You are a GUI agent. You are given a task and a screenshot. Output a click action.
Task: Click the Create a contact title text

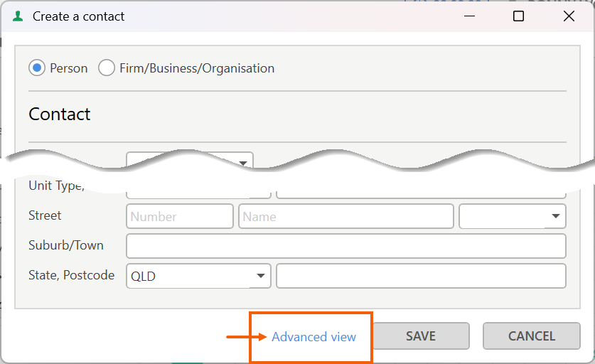[x=78, y=16]
